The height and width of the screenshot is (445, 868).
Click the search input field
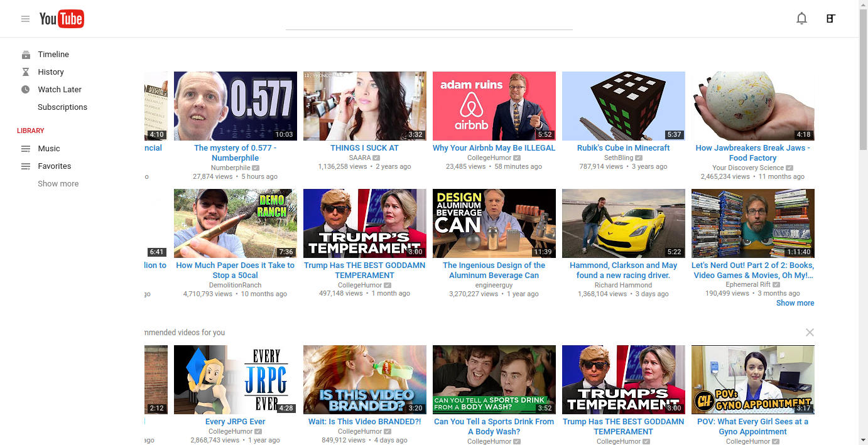[x=429, y=20]
